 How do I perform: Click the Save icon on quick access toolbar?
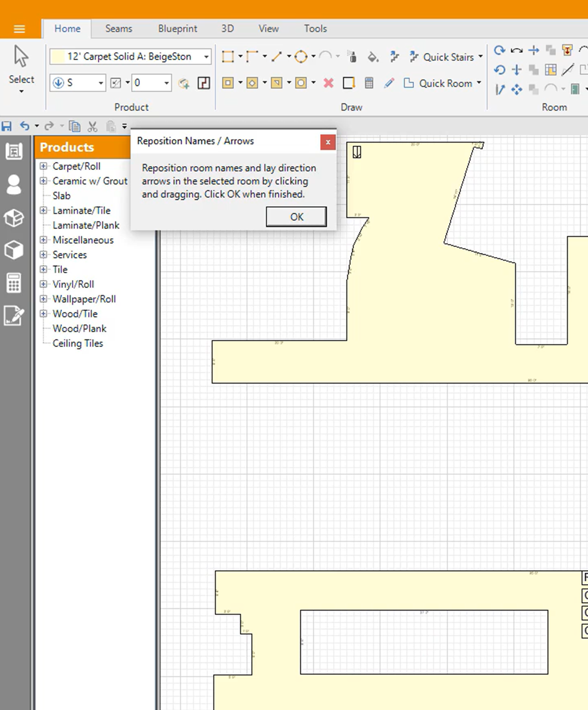[7, 126]
